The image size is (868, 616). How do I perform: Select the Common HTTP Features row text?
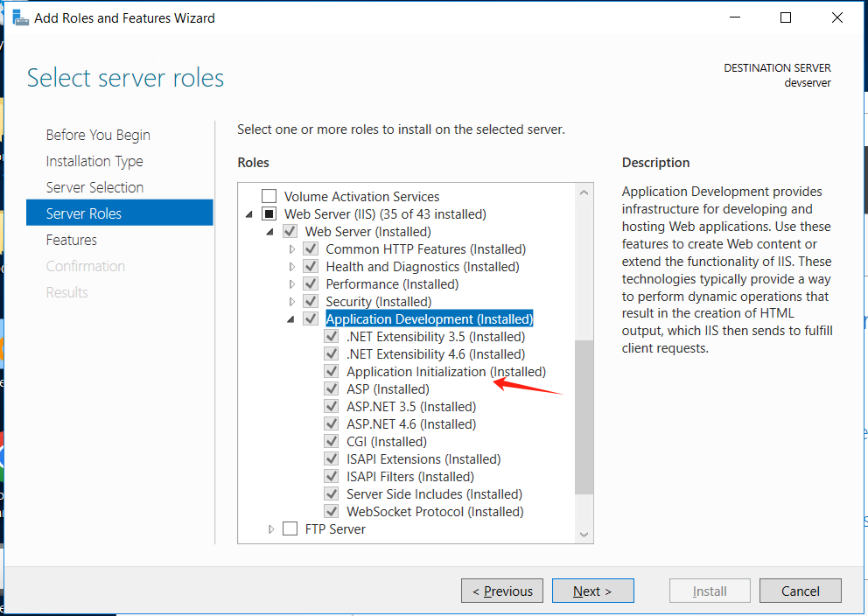[x=426, y=249]
